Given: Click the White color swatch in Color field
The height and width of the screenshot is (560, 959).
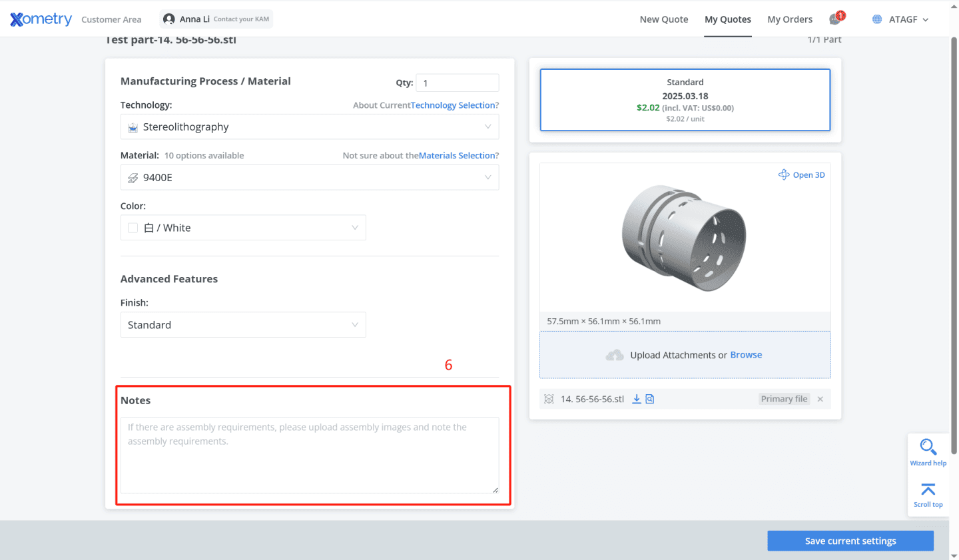Looking at the screenshot, I should tap(132, 227).
